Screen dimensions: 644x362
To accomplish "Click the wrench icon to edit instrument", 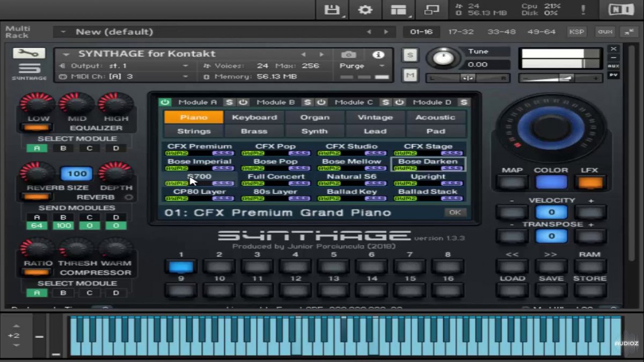I will [28, 54].
